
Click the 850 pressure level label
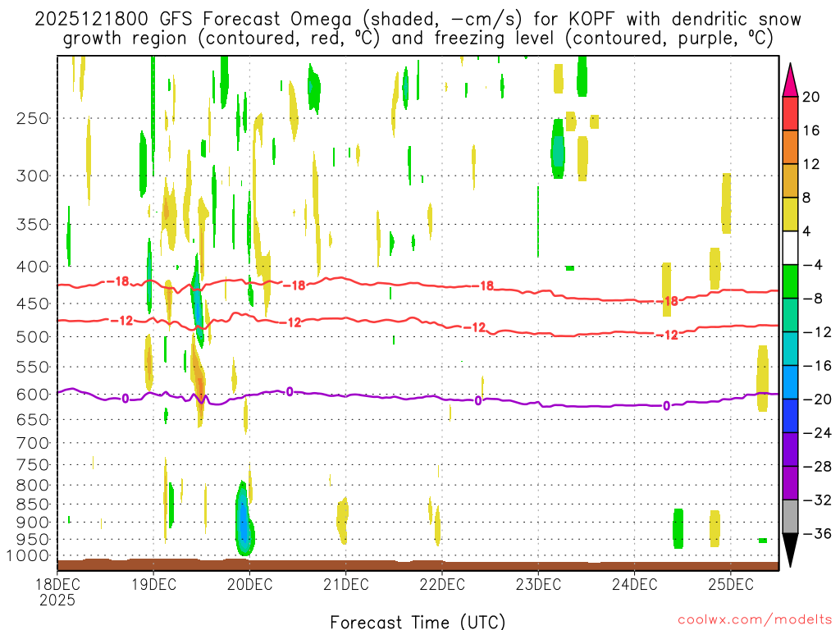tap(33, 504)
